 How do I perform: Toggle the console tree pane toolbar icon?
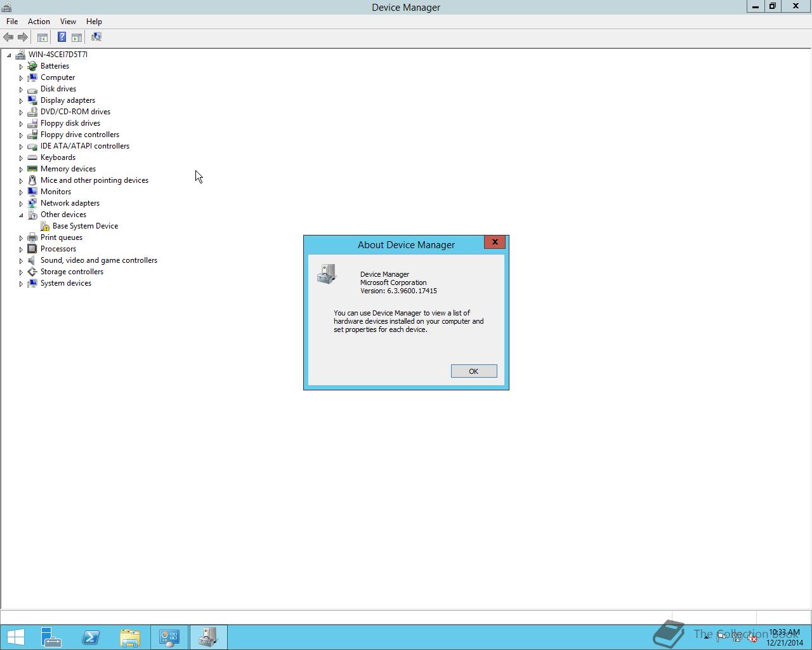click(x=43, y=37)
